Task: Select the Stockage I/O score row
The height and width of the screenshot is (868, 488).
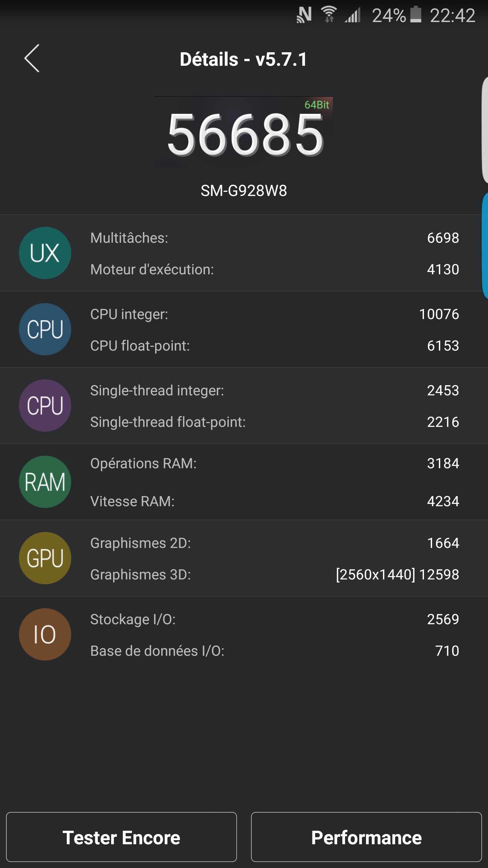Action: tap(274, 619)
